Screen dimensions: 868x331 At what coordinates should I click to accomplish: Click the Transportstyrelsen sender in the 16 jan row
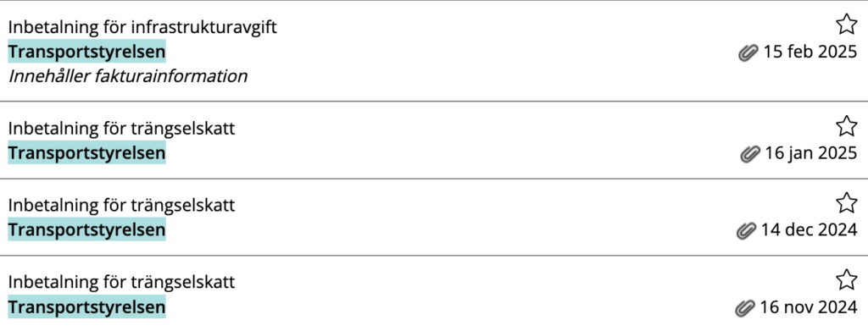(87, 153)
